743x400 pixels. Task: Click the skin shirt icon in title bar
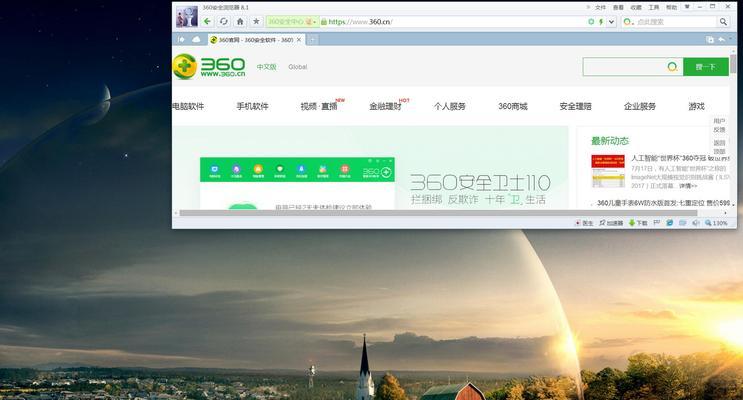coord(687,7)
